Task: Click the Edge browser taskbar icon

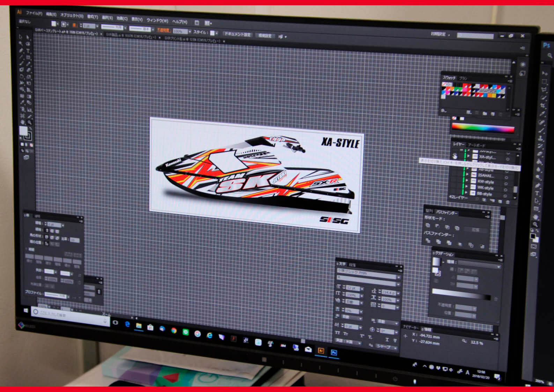Action: (127, 324)
